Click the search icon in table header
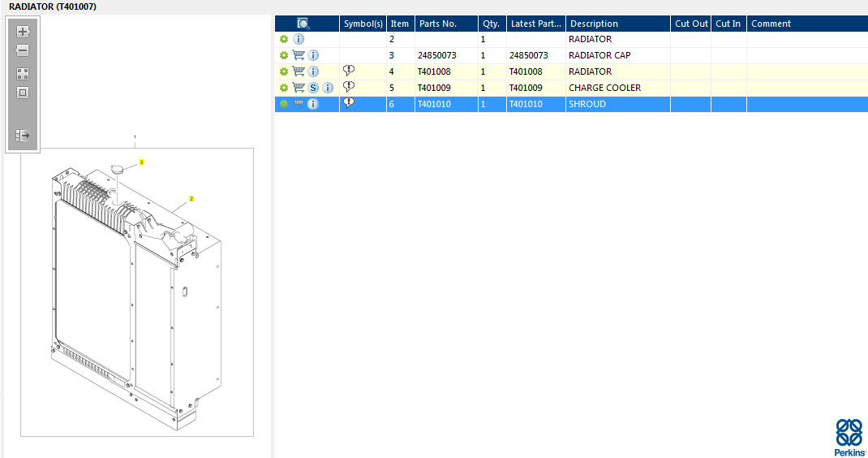This screenshot has width=868, height=458. pos(303,24)
